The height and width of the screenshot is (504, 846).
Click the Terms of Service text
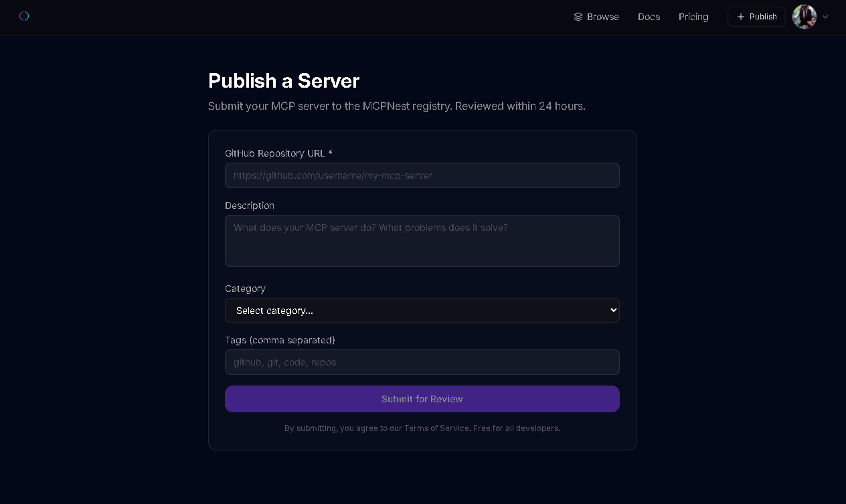(x=436, y=428)
